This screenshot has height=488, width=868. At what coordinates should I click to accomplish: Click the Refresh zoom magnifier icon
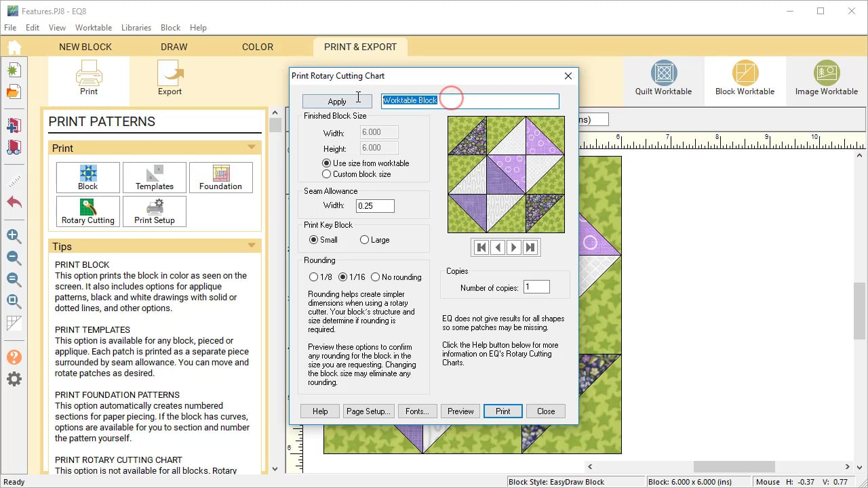14,279
